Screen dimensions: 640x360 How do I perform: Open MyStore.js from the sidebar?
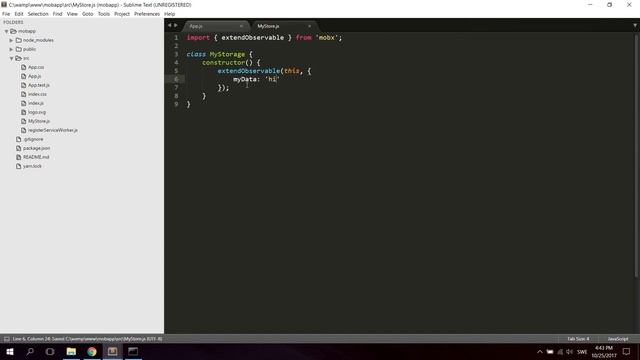click(39, 121)
